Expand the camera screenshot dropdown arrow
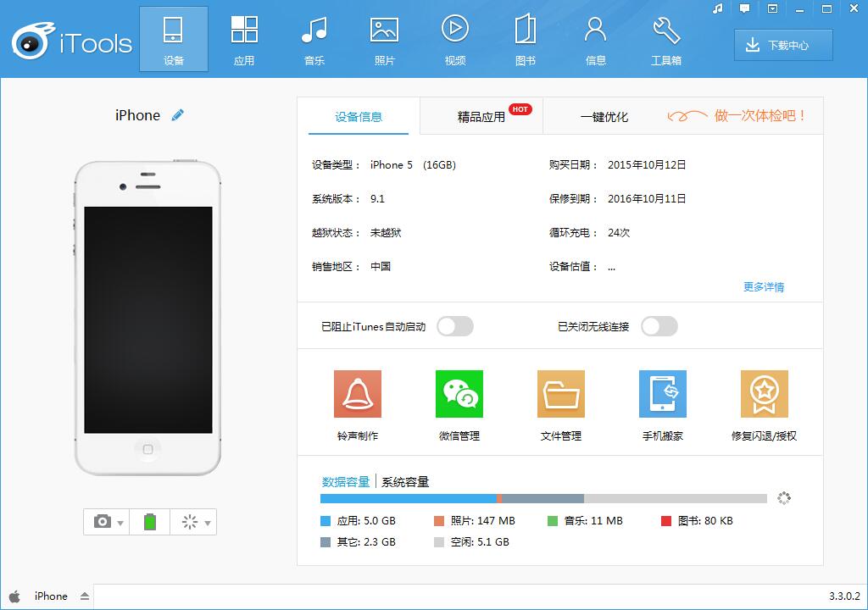 click(121, 523)
